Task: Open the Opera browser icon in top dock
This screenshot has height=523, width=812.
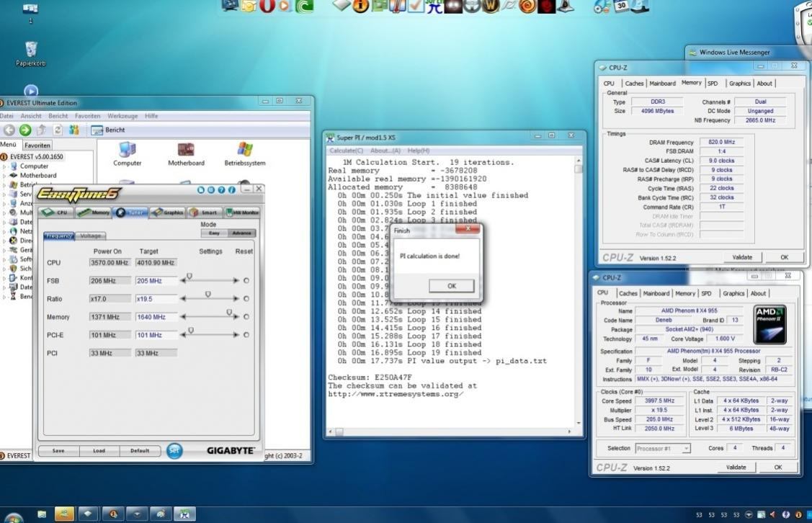Action: 267,5
